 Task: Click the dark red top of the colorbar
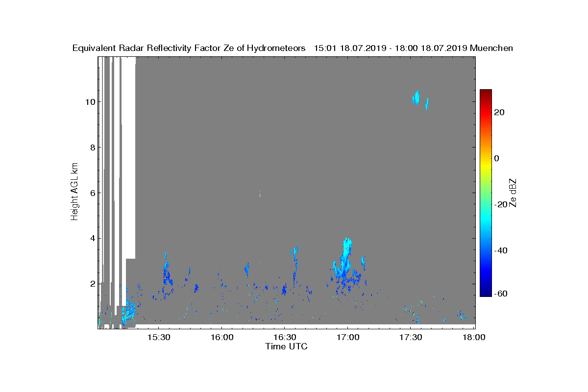pos(486,93)
